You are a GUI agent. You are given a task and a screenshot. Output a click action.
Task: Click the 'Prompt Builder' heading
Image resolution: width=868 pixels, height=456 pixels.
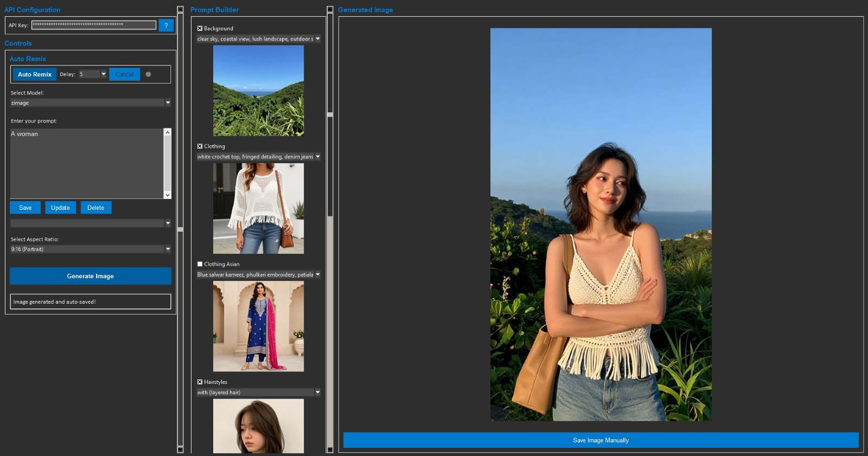(x=214, y=10)
